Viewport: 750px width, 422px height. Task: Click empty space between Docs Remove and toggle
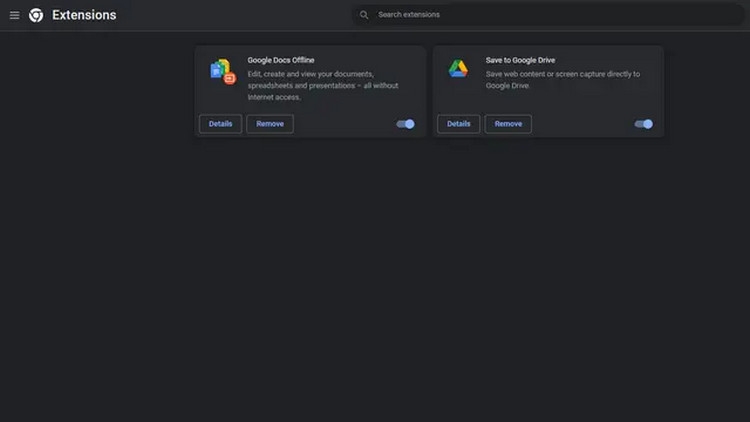pos(344,124)
